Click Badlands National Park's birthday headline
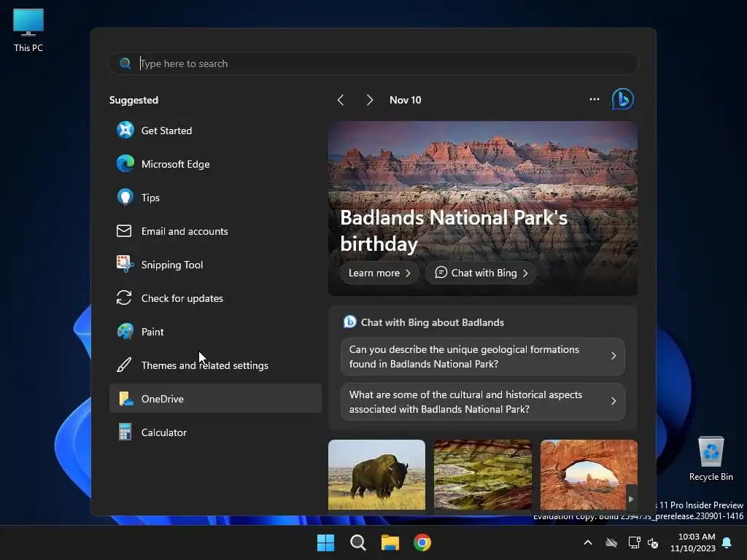The width and height of the screenshot is (747, 560). [453, 230]
